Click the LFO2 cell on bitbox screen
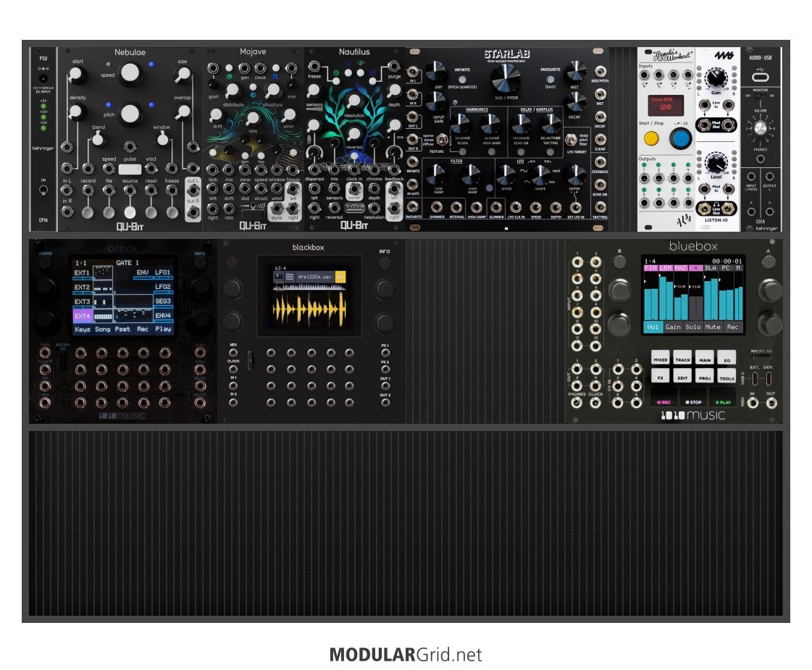Viewport: 812px width, 670px height. (163, 287)
